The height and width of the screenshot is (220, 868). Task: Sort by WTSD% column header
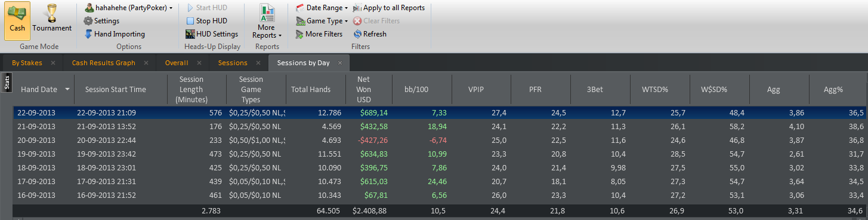coord(655,89)
